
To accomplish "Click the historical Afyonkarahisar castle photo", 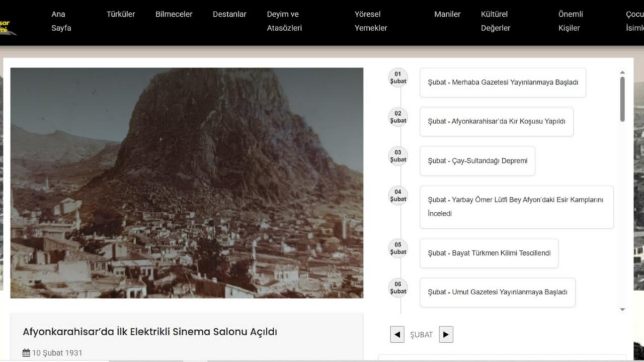I will point(187,184).
